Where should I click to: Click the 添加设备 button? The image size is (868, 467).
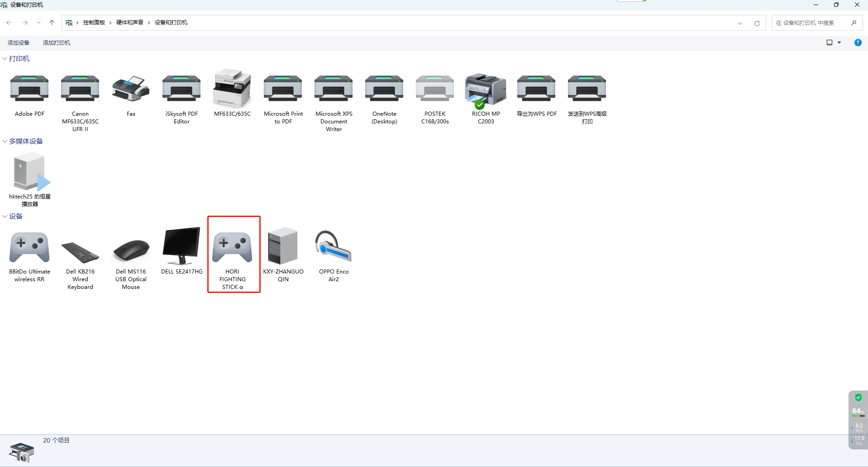pos(19,43)
